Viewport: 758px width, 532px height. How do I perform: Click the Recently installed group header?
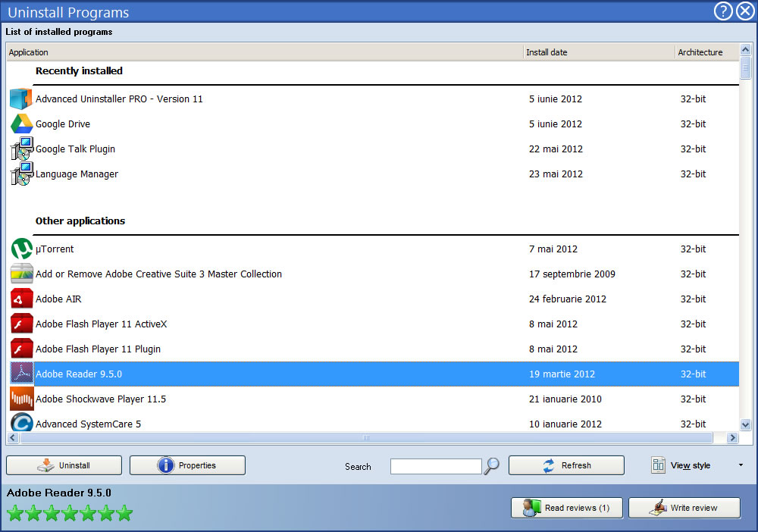click(x=79, y=70)
